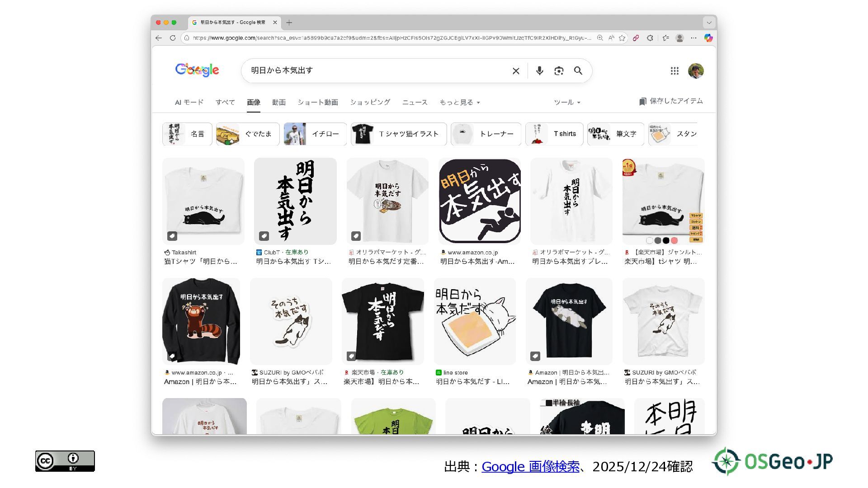Viewport: 868px width, 488px height.
Task: Open 保存したアイテム link
Action: (x=671, y=101)
